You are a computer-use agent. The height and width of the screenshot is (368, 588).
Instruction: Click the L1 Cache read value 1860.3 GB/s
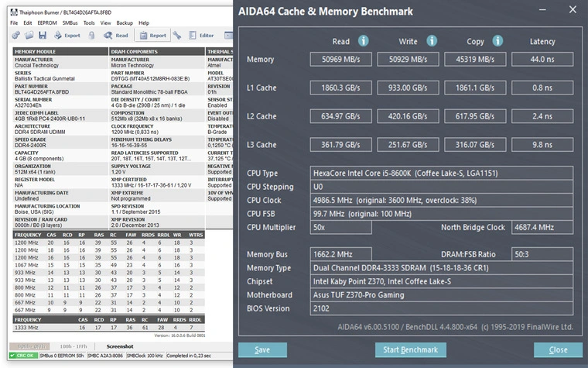(x=341, y=88)
